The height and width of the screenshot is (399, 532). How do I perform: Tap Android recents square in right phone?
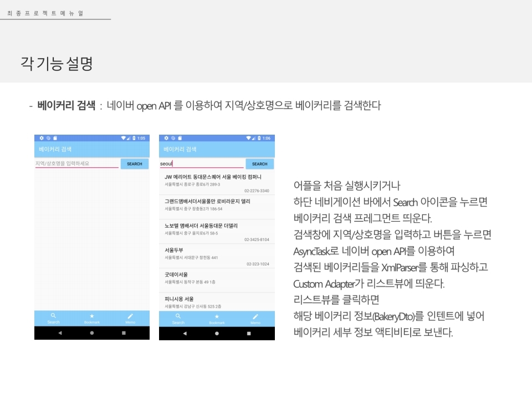249,334
